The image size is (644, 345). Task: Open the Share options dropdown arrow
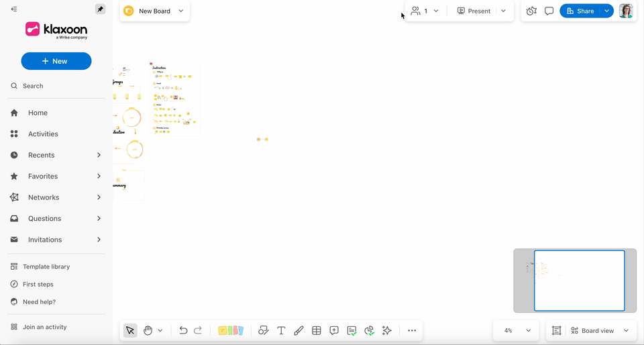[606, 11]
